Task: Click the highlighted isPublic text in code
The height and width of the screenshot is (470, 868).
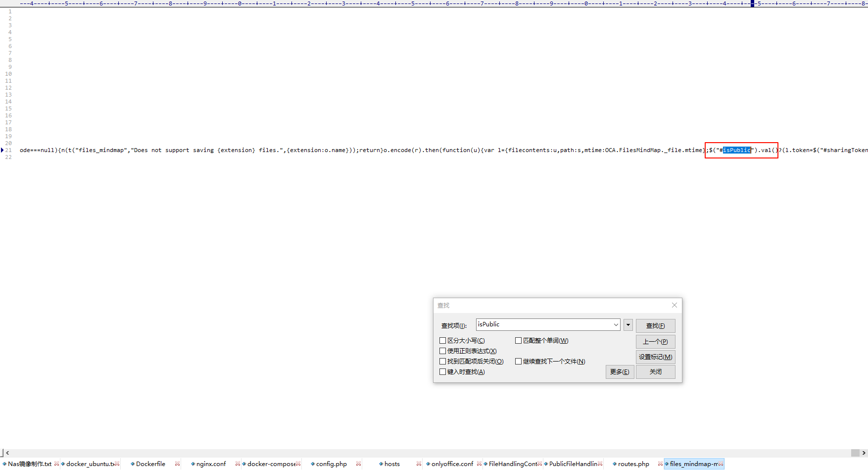Action: click(x=737, y=150)
